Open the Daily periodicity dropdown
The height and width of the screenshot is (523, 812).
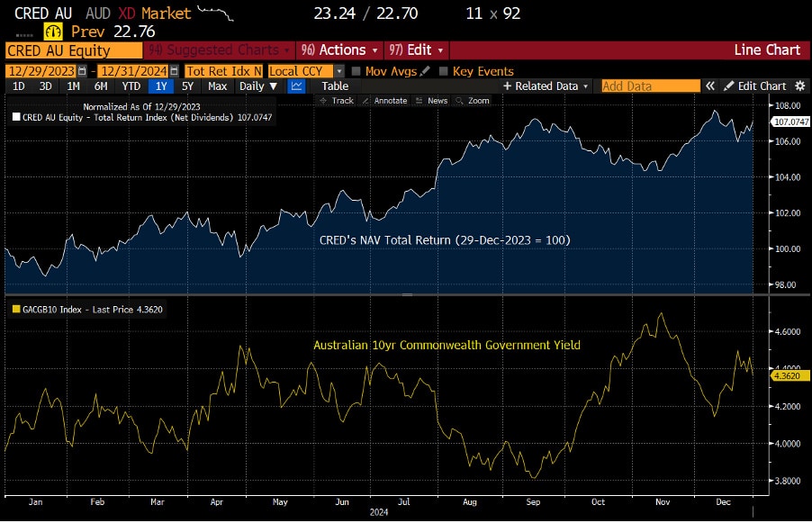[x=257, y=86]
